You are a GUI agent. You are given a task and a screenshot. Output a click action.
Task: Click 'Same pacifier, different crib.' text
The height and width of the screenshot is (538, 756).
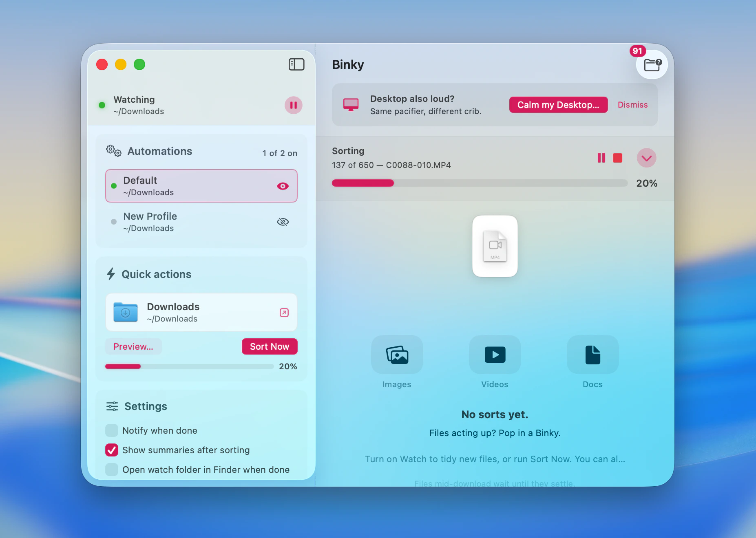point(426,111)
